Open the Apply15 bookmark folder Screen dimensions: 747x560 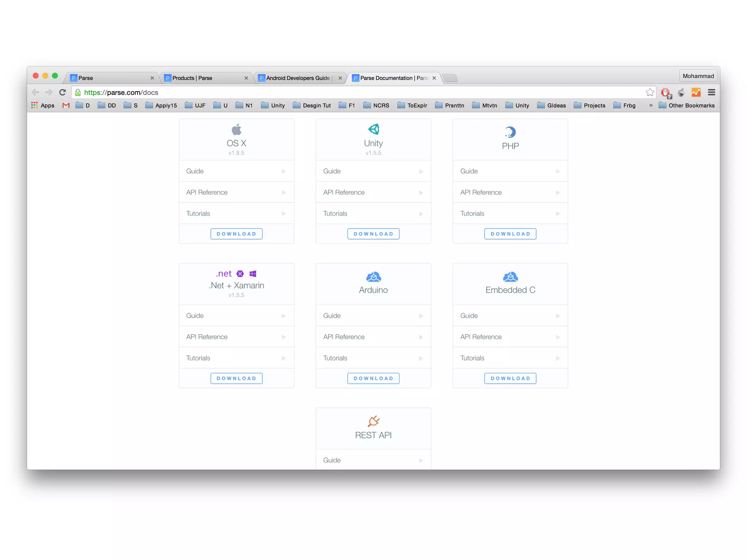pyautogui.click(x=161, y=105)
